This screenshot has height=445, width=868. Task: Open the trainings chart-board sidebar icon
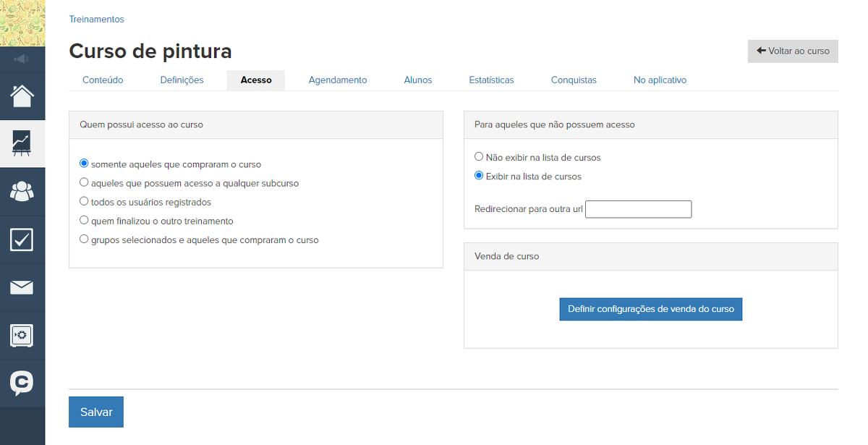tap(22, 143)
